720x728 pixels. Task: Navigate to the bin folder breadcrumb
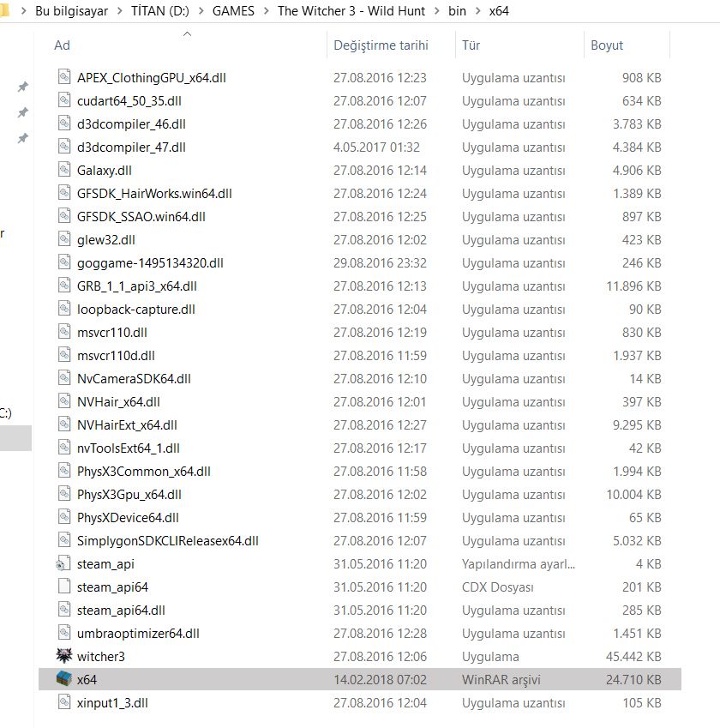pos(457,11)
